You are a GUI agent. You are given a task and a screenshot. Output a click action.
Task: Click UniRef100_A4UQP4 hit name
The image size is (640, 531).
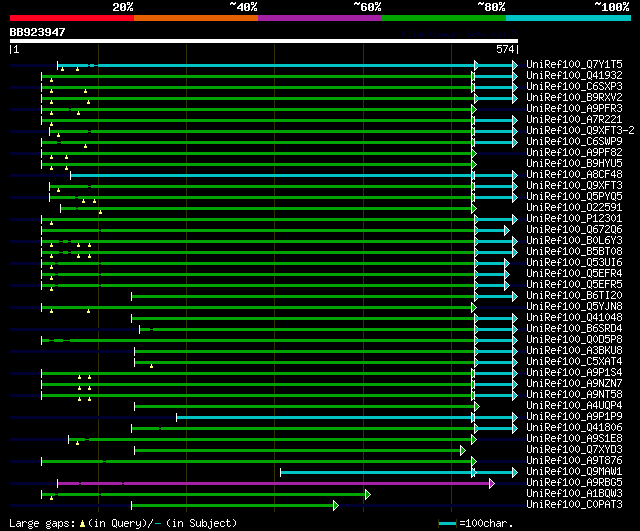point(574,406)
